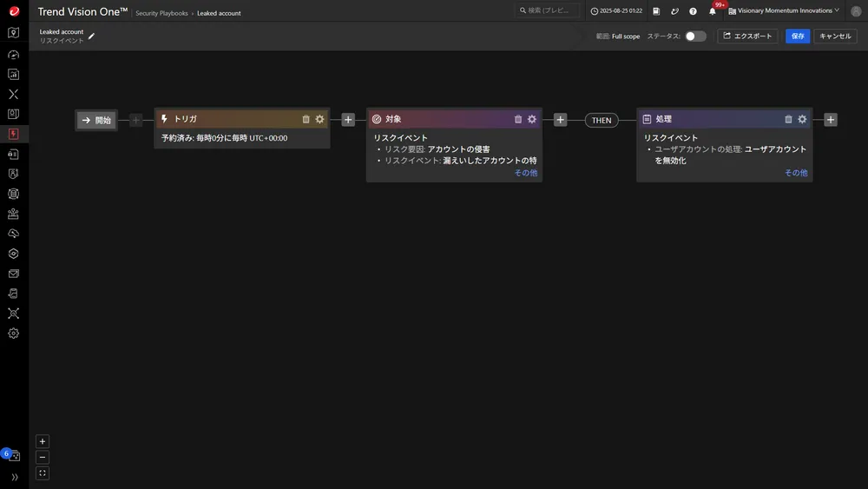Save the playbook with 保存 button
Screen dimensions: 868x489
pos(798,36)
